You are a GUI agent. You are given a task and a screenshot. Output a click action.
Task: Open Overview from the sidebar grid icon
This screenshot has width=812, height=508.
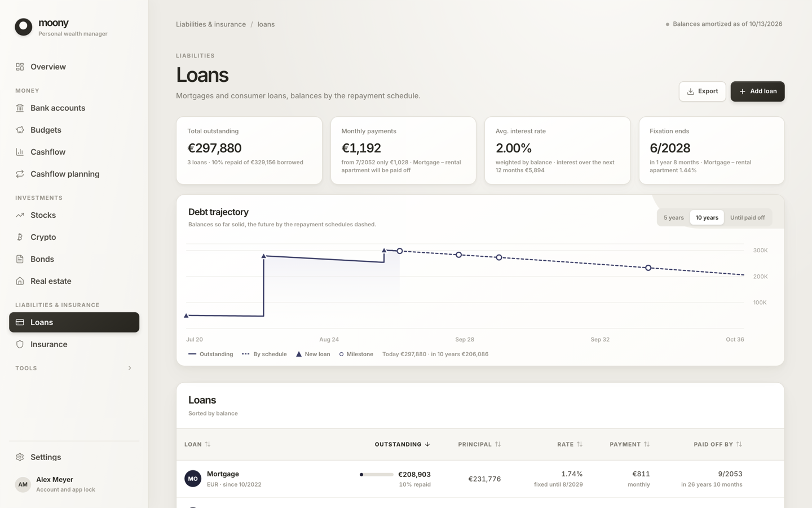point(20,67)
